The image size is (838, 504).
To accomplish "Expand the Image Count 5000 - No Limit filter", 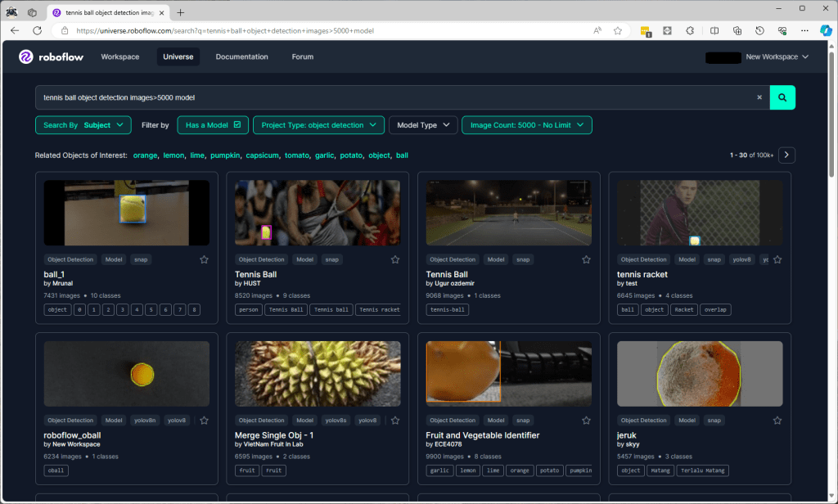I will click(x=526, y=125).
